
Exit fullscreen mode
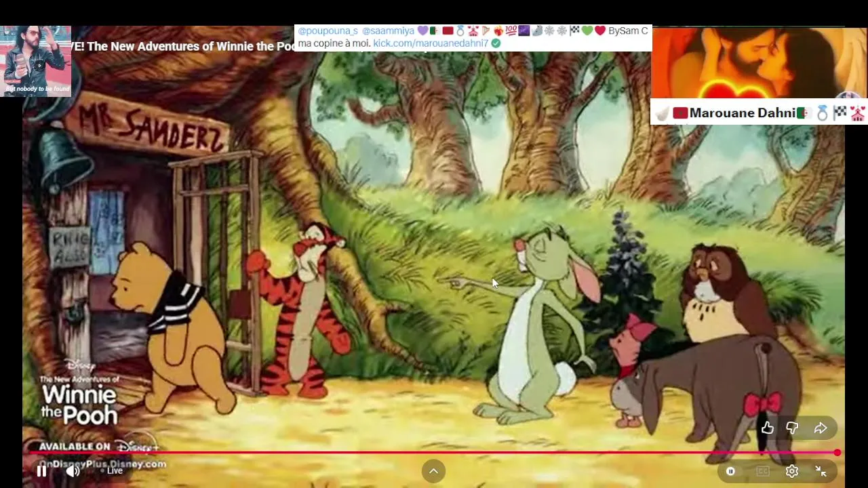point(821,471)
